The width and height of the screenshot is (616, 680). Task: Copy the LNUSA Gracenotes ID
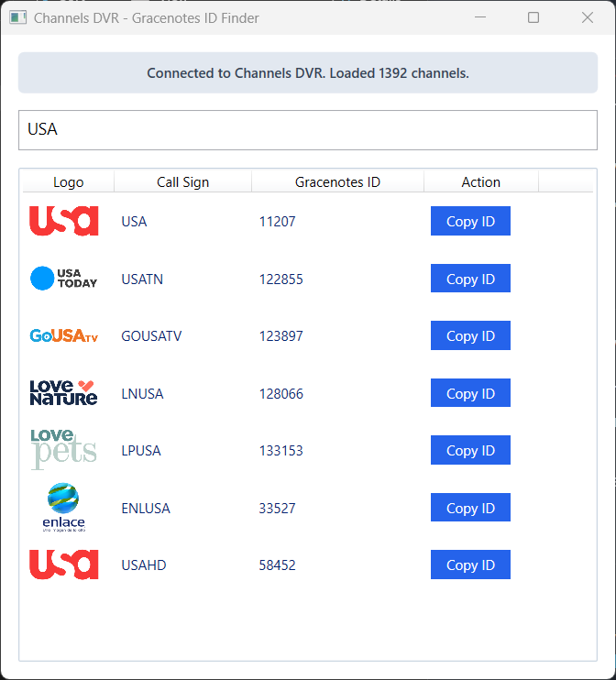[x=470, y=393]
